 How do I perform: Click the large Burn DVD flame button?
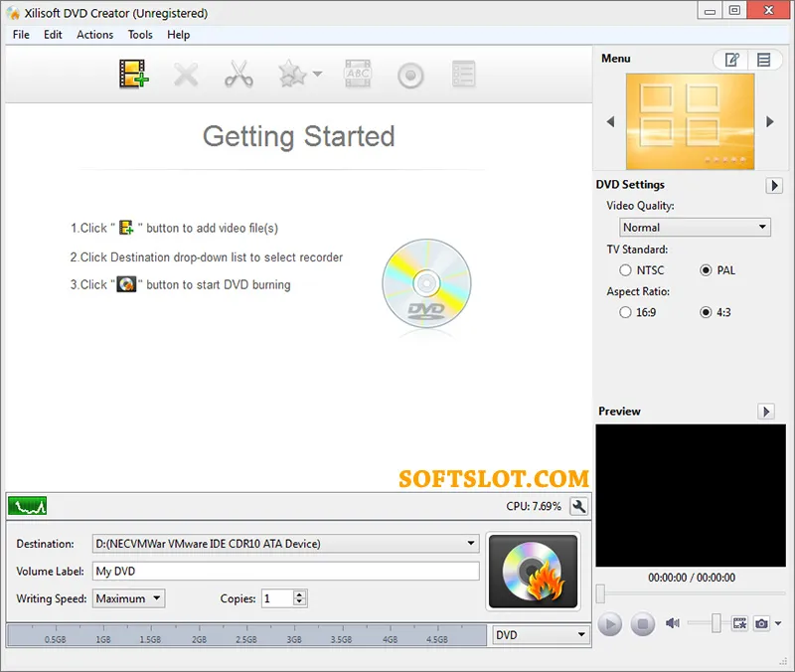pos(533,571)
